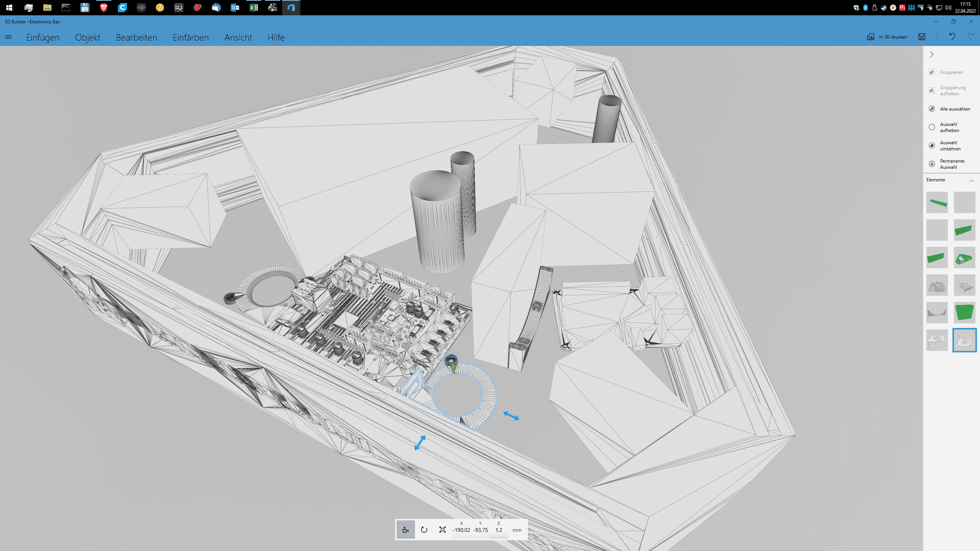
Task: Collapse the Elemente section chevron
Action: click(971, 180)
